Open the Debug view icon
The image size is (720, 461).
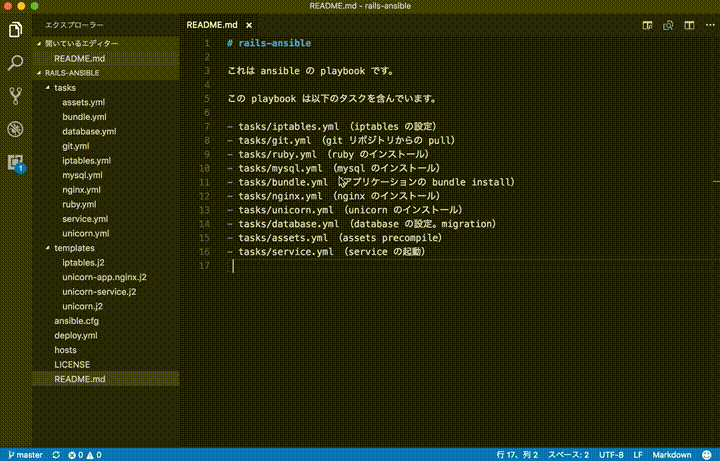pos(15,129)
